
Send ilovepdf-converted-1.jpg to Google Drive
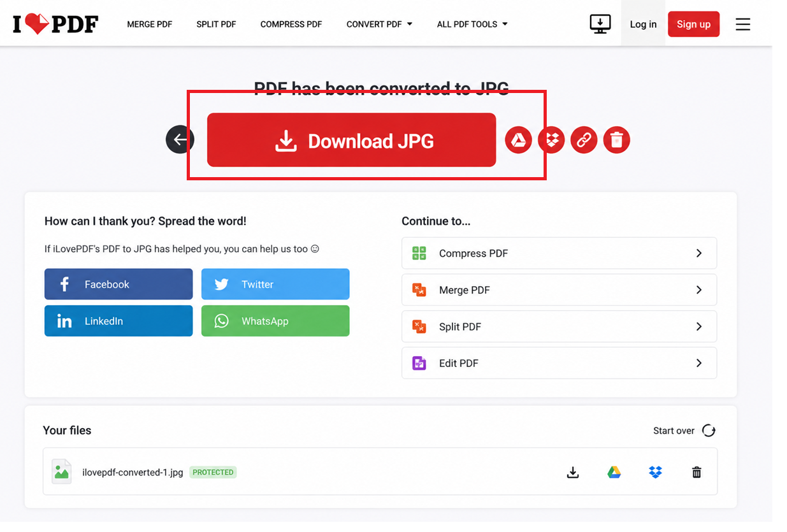614,472
